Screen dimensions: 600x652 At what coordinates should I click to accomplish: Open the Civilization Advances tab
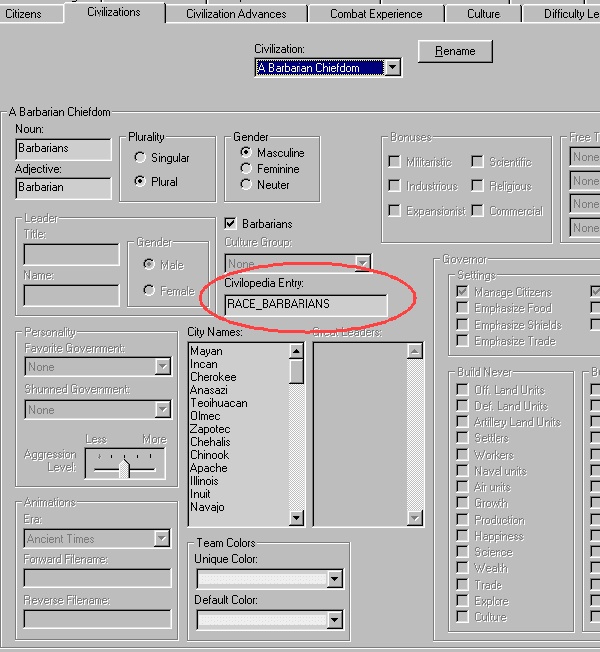pos(235,14)
